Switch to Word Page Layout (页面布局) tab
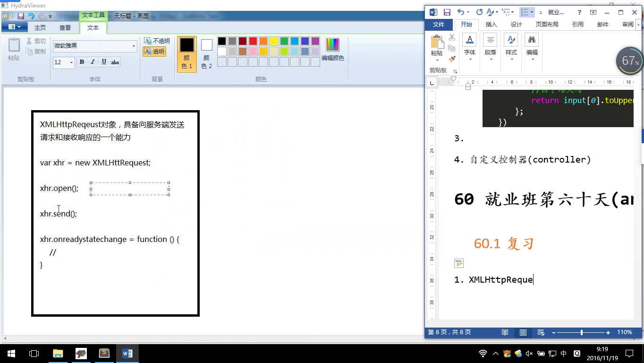The height and width of the screenshot is (363, 644). (x=547, y=25)
